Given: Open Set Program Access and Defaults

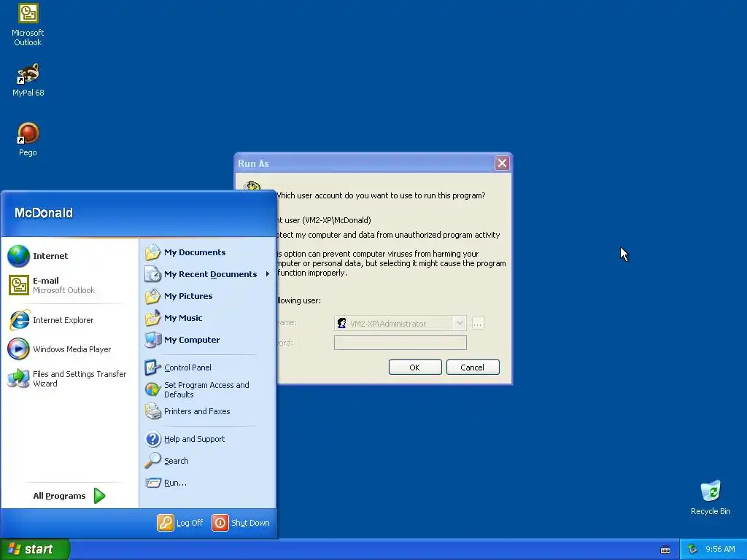Looking at the screenshot, I should coord(208,389).
